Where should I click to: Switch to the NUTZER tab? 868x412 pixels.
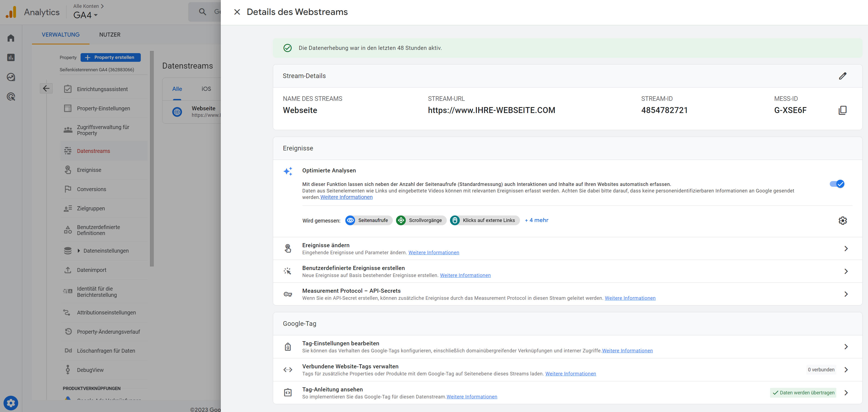click(110, 35)
